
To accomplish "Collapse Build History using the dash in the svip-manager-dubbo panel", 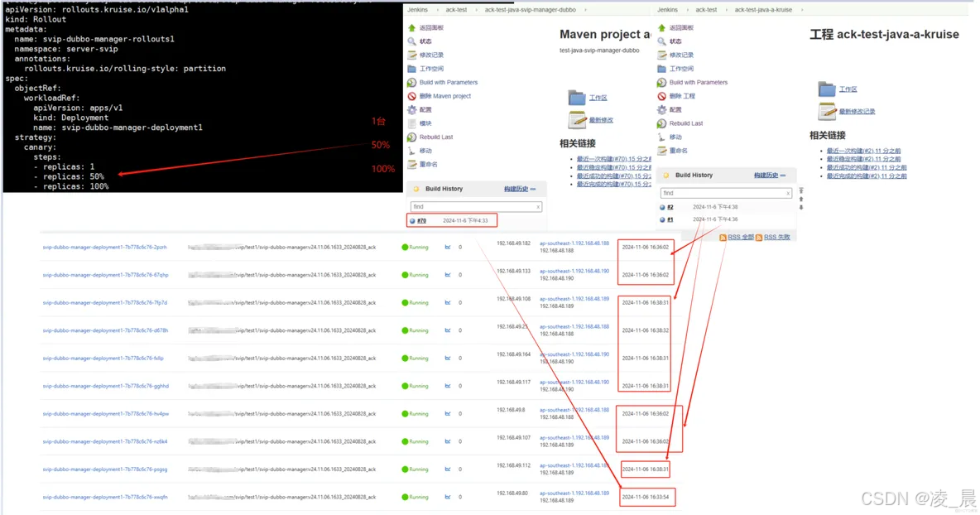I will [x=533, y=190].
